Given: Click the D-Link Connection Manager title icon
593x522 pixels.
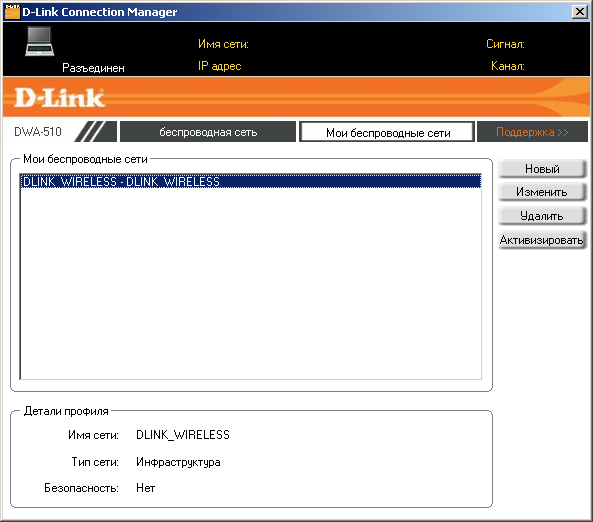Looking at the screenshot, I should pos(12,12).
